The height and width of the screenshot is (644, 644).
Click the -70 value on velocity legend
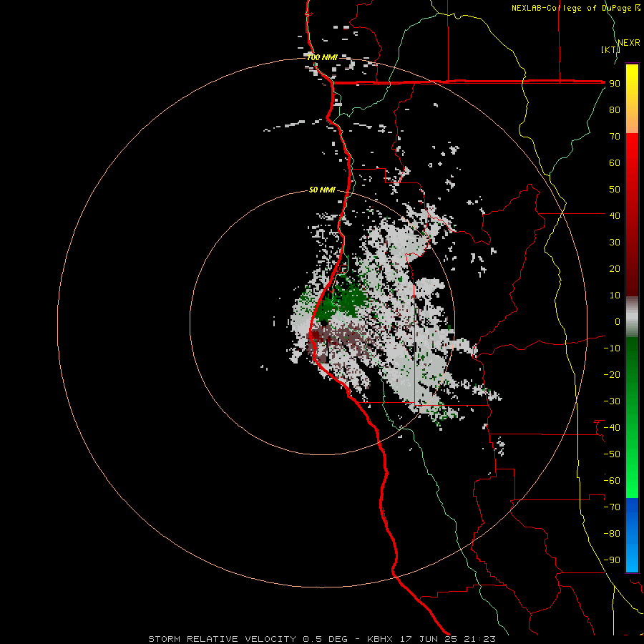coord(612,507)
